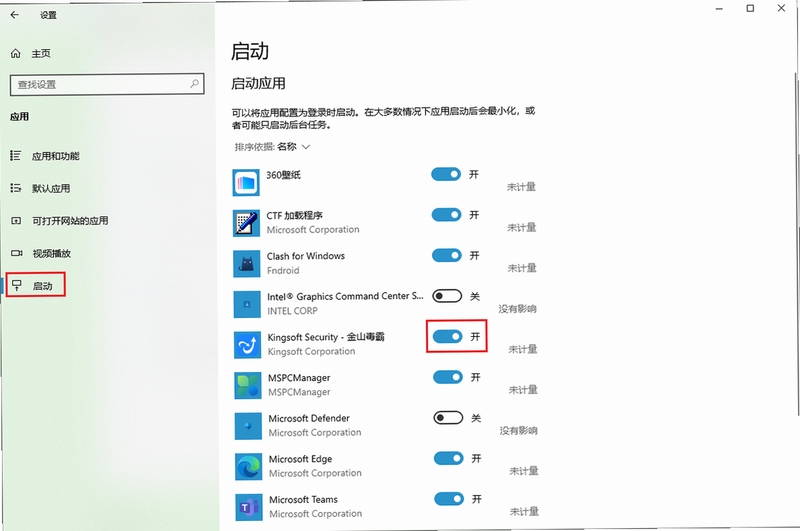
Task: Disable MSPCManager startup toggle
Action: tap(448, 377)
